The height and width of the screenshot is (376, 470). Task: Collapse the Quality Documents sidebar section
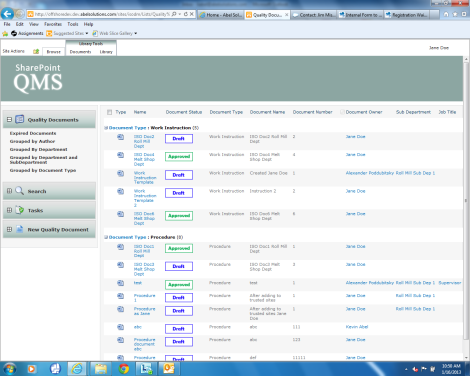9,119
